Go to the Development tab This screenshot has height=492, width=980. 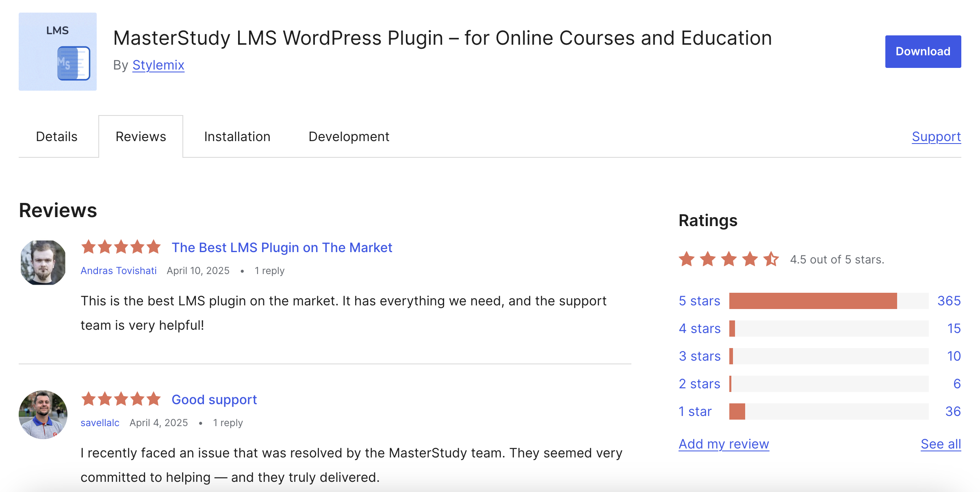(x=349, y=137)
